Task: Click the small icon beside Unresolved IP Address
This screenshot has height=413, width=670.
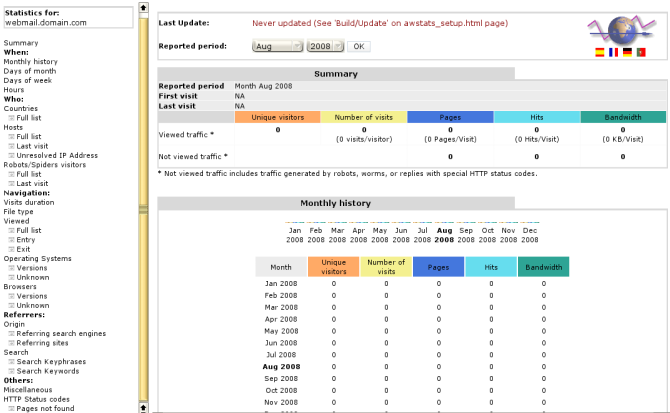Action: pyautogui.click(x=12, y=155)
